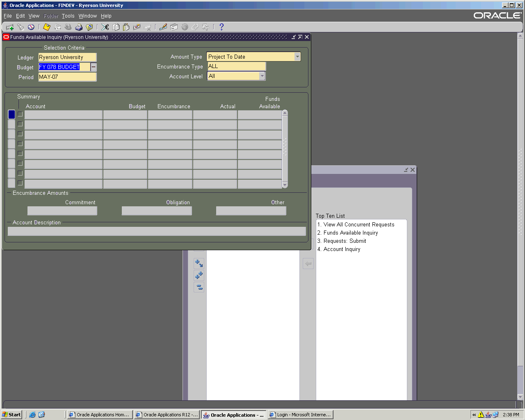Select Account Inquiry in Top Ten List

[x=342, y=249]
